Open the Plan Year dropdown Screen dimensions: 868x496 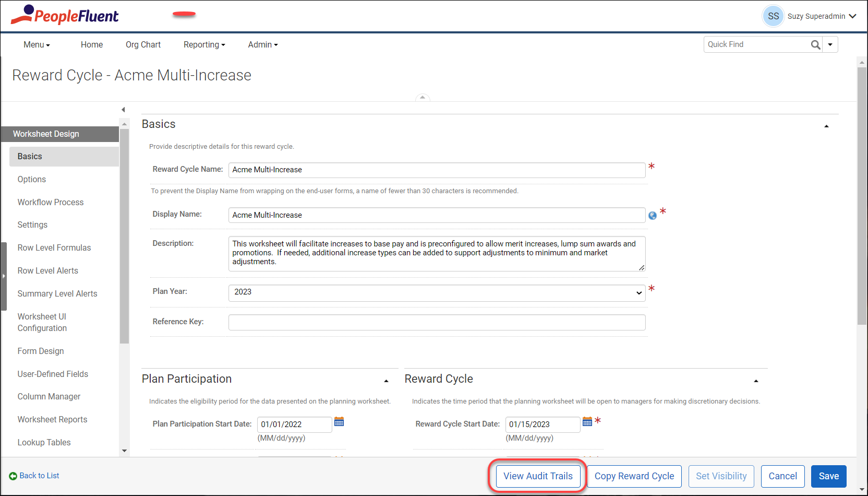pos(639,292)
